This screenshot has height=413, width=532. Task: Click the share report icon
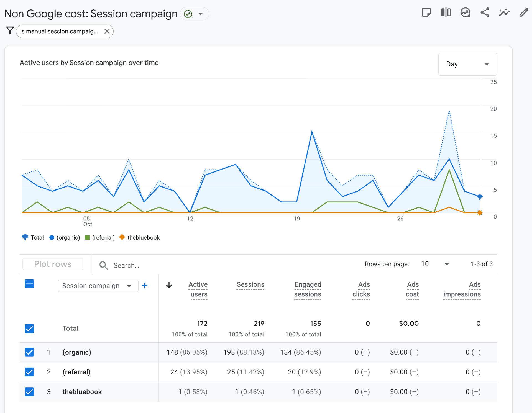(485, 13)
